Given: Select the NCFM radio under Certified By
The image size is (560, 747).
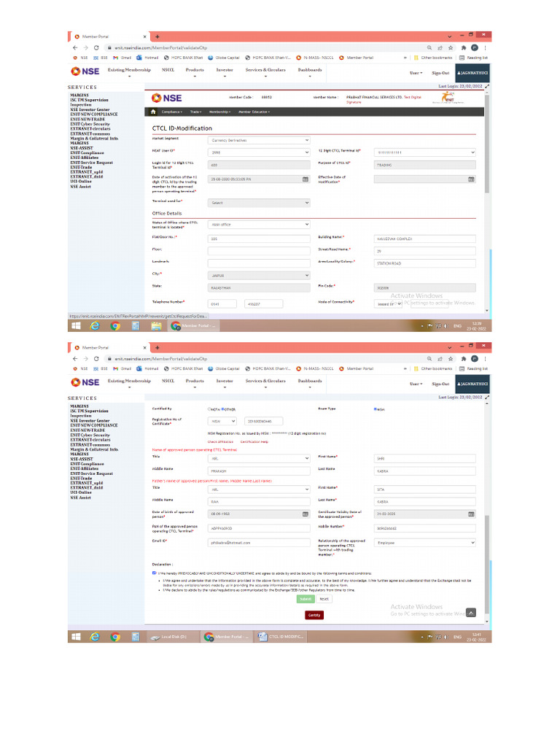Looking at the screenshot, I should [x=209, y=409].
